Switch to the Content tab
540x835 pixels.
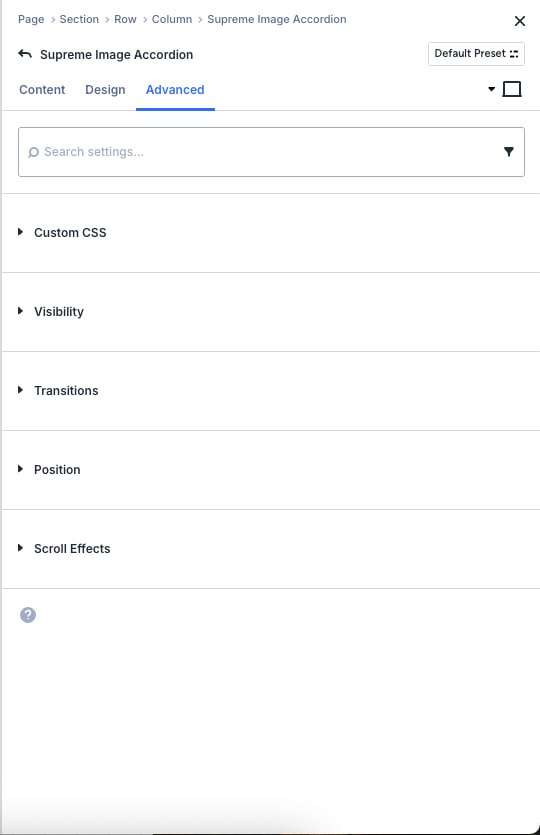[42, 89]
